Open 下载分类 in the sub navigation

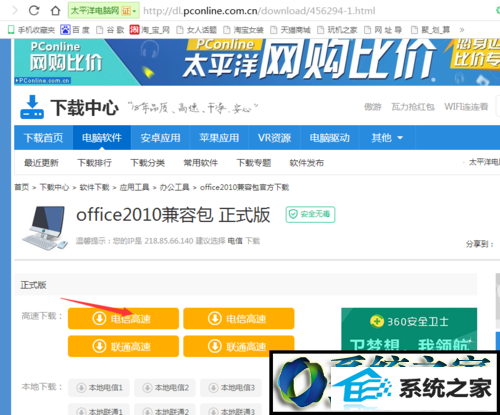(147, 163)
